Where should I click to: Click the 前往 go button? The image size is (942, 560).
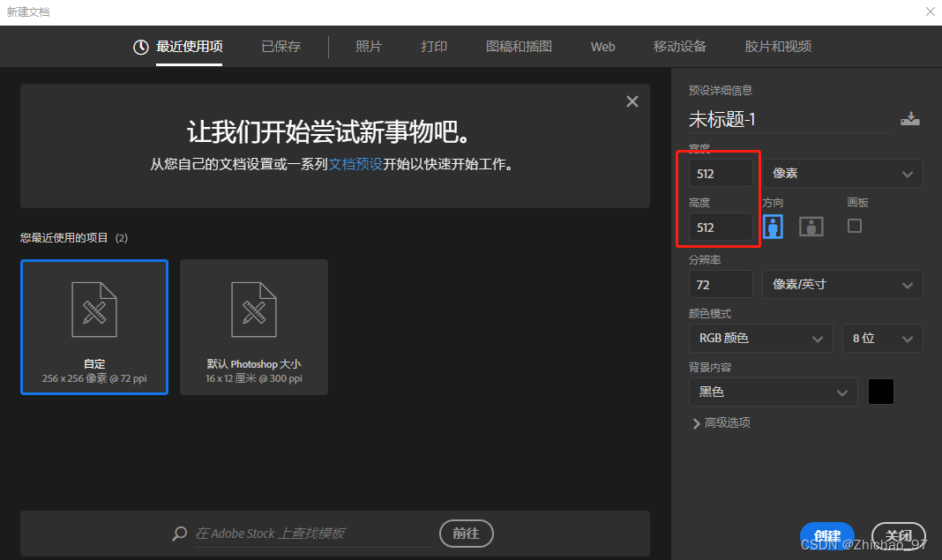pos(467,534)
